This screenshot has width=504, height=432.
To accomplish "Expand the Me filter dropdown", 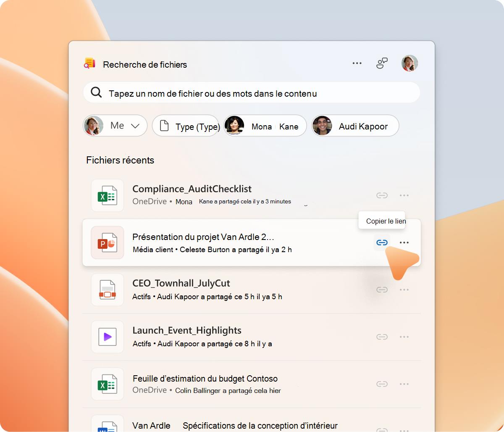I will [x=115, y=126].
